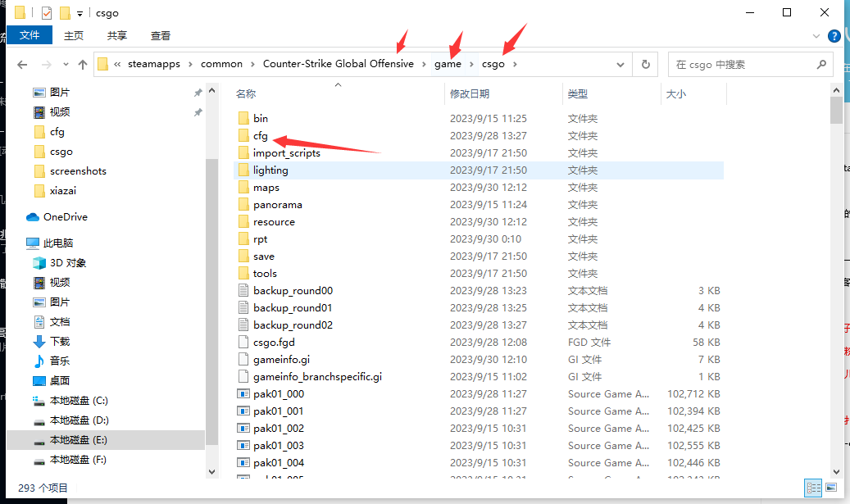Screen dimensions: 850x504
Task: Select pak01_001 archive file
Action: 278,411
